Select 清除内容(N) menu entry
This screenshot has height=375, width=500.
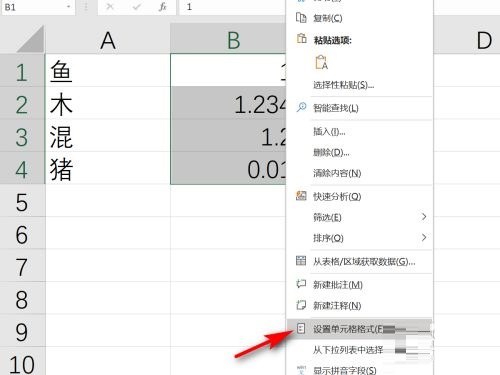[360, 173]
